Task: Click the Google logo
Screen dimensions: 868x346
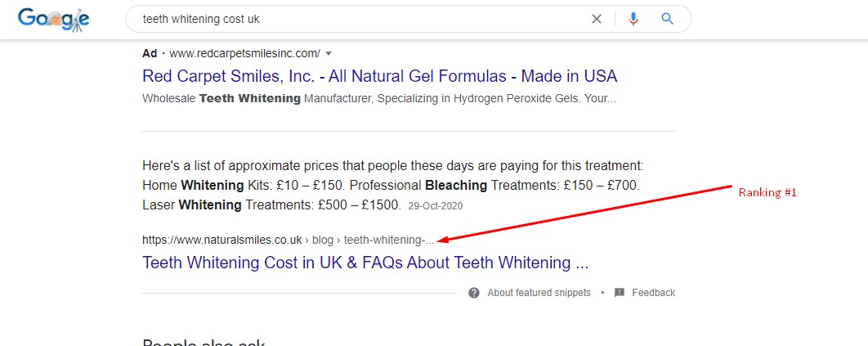Action: pos(53,18)
